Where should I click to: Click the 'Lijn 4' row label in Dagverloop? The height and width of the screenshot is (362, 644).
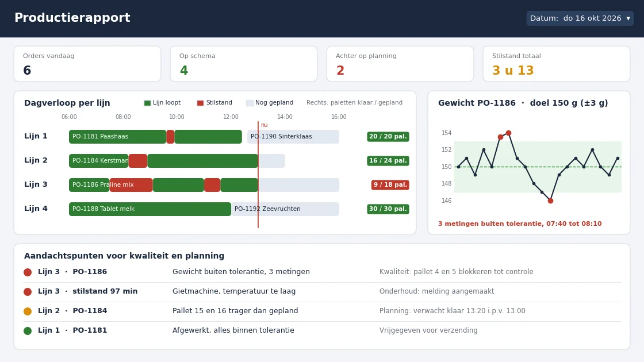[x=36, y=209]
